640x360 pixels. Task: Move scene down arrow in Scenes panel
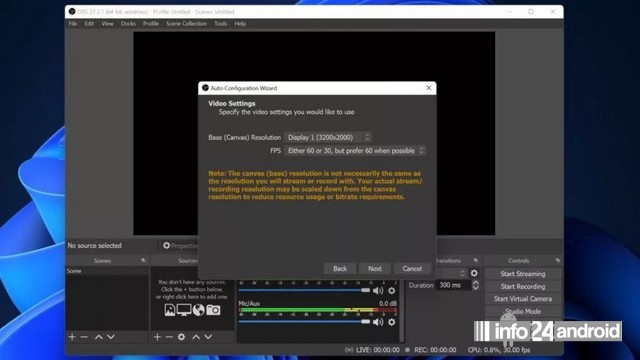tap(111, 337)
